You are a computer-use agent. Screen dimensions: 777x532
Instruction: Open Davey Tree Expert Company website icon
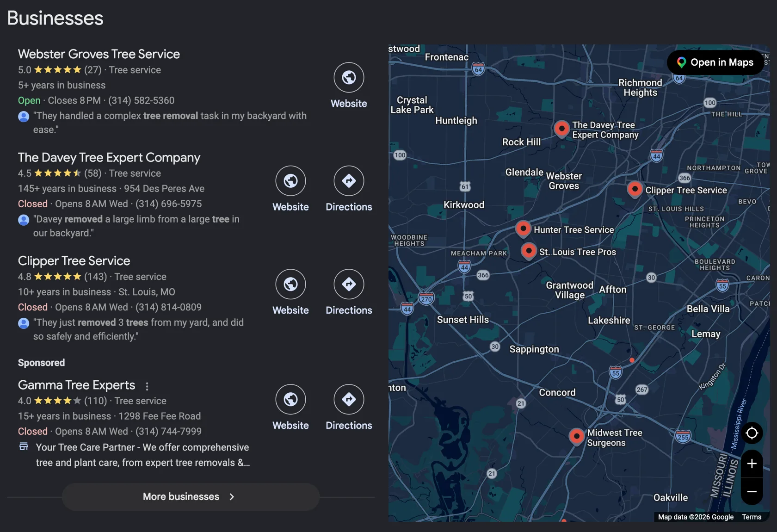290,181
